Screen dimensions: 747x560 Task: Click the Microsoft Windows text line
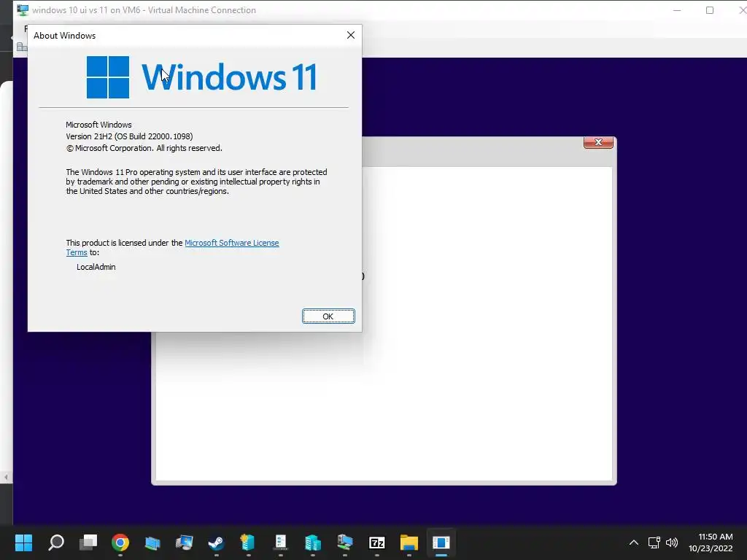98,125
